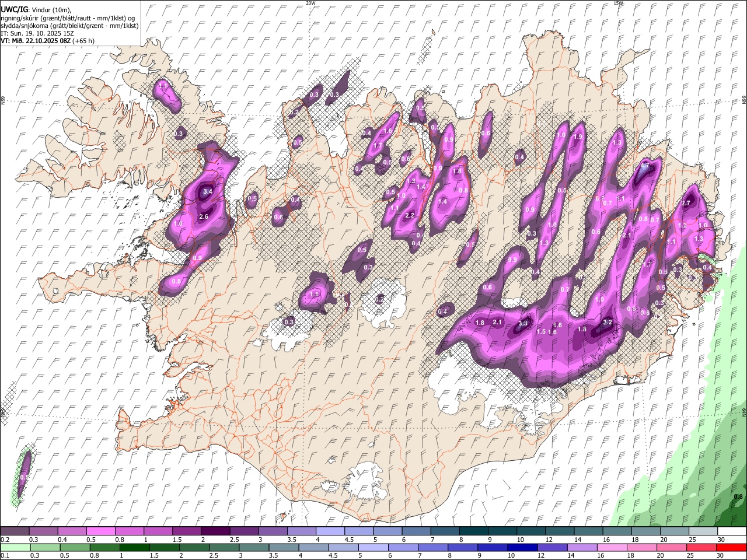
Task: Click the 'rigning/skúrir (grænt/blátt/rautt' description line
Action: [x=68, y=18]
